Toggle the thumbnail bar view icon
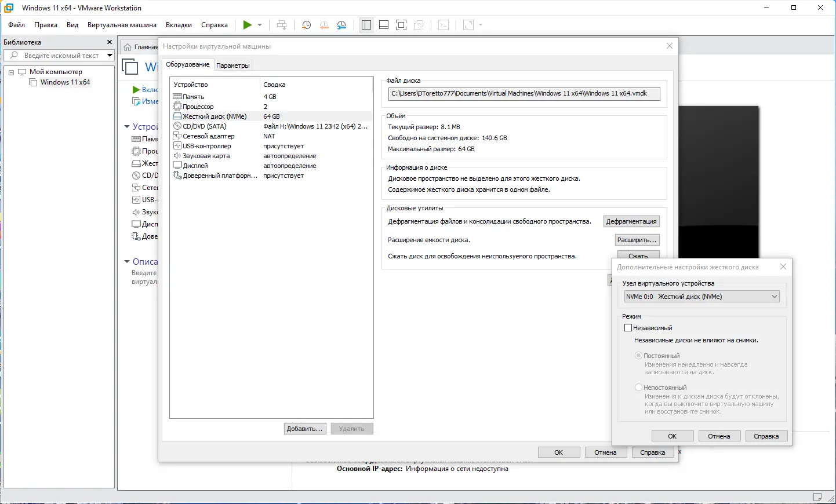Viewport: 836px width, 504px height. [384, 25]
